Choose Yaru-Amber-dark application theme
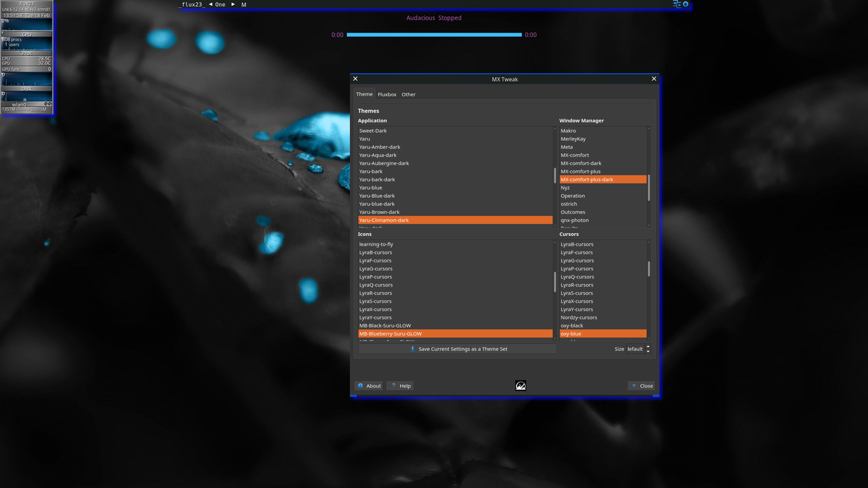Screen dimensions: 868x488 coord(455,147)
